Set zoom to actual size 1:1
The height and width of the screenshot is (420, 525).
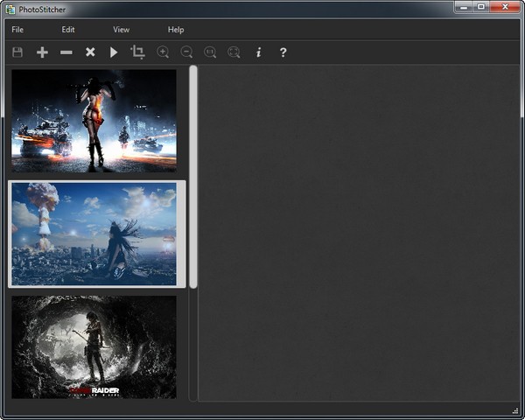pos(210,52)
